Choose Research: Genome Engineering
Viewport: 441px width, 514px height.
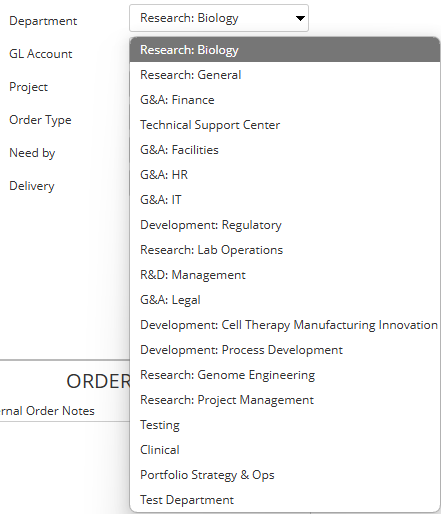pos(285,375)
